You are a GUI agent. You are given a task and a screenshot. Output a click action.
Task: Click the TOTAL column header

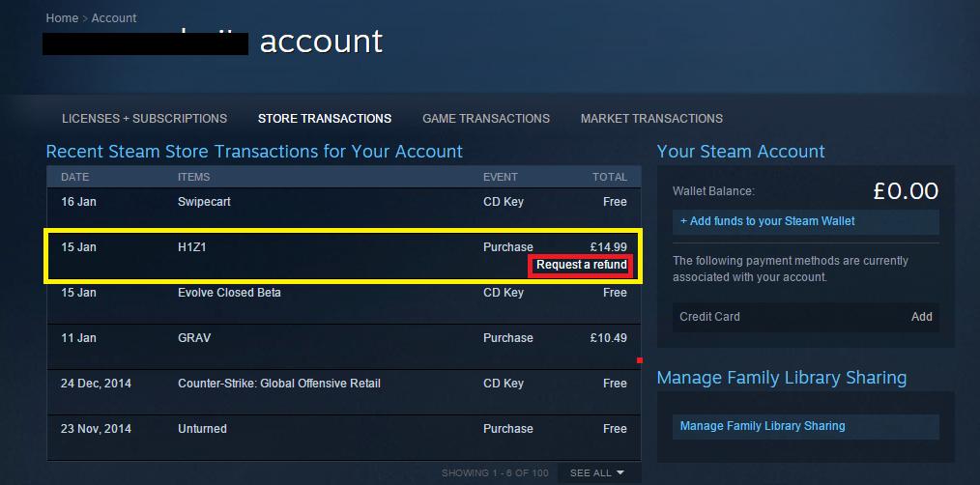coord(610,177)
